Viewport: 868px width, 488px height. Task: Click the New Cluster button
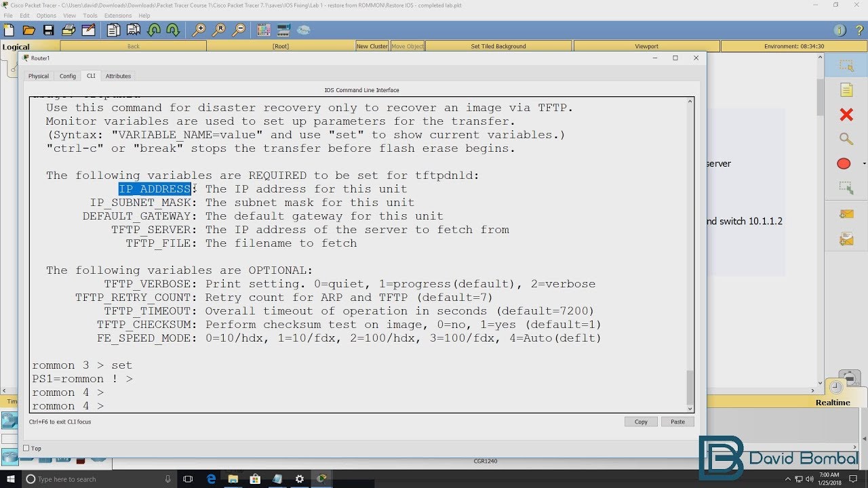click(372, 46)
